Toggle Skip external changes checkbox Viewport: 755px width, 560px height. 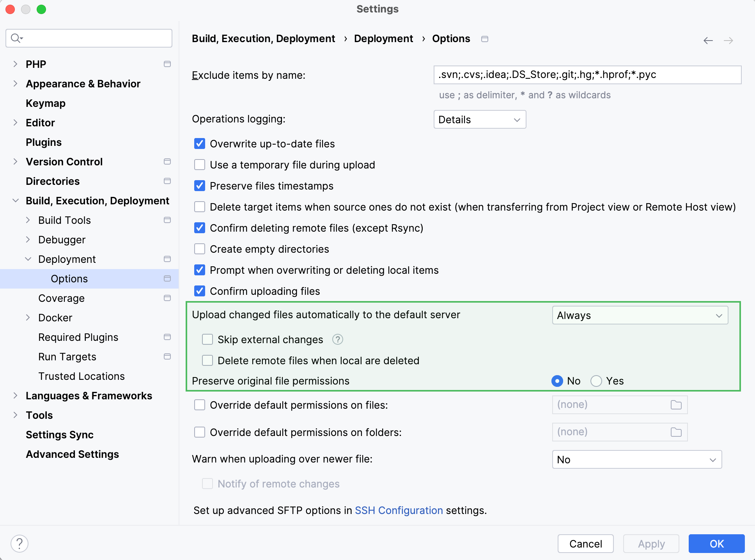(x=208, y=339)
